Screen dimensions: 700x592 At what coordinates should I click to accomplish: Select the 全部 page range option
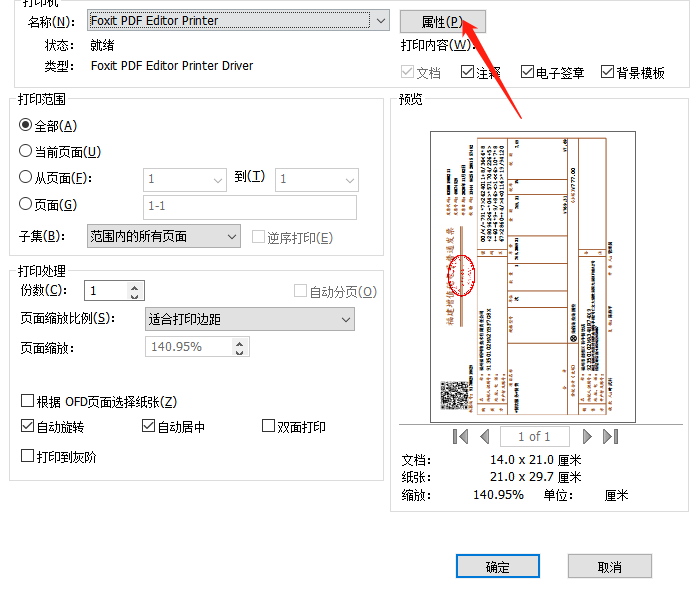point(26,126)
